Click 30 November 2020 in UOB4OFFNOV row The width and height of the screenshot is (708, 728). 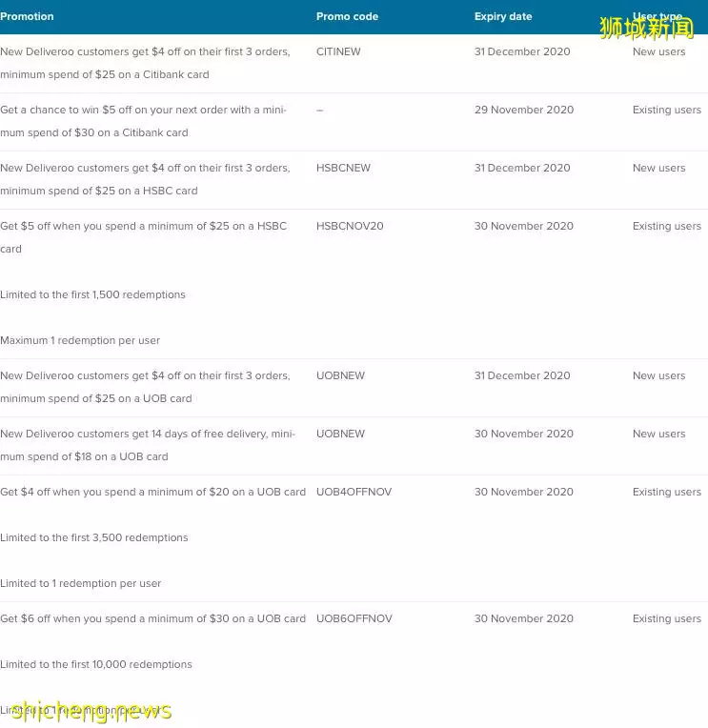pos(524,492)
